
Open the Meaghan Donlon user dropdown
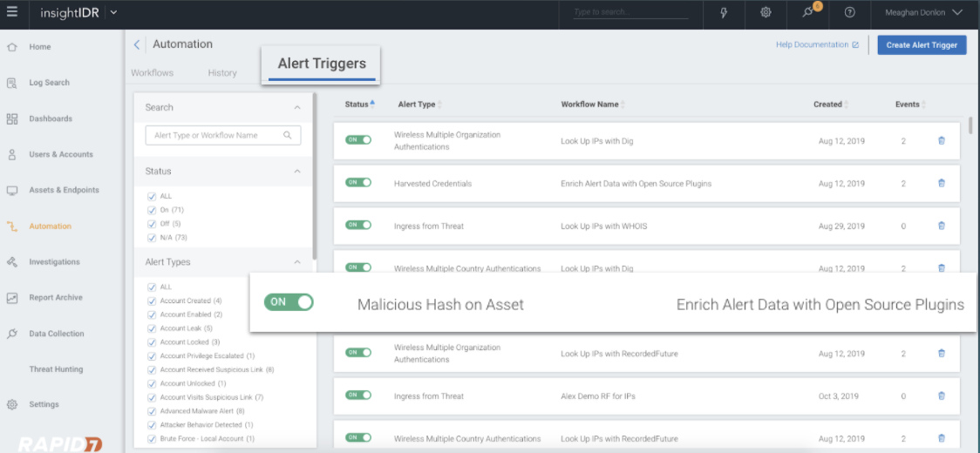click(923, 12)
